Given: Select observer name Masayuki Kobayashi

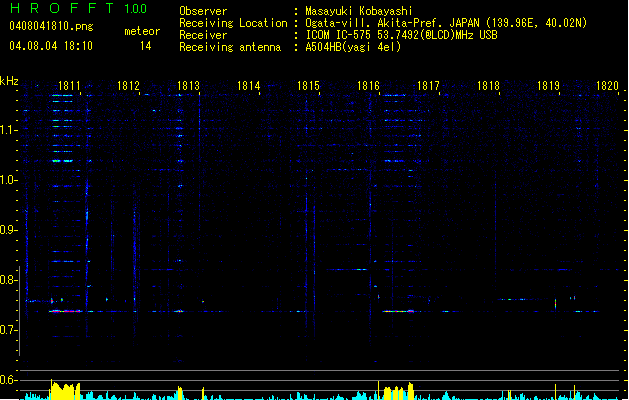Looking at the screenshot, I should (x=358, y=11).
